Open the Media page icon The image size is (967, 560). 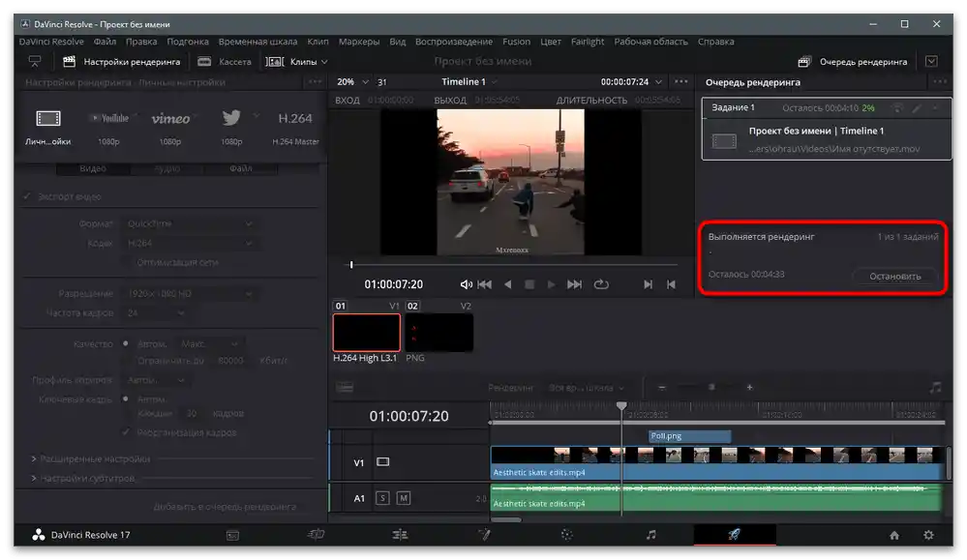tap(232, 536)
